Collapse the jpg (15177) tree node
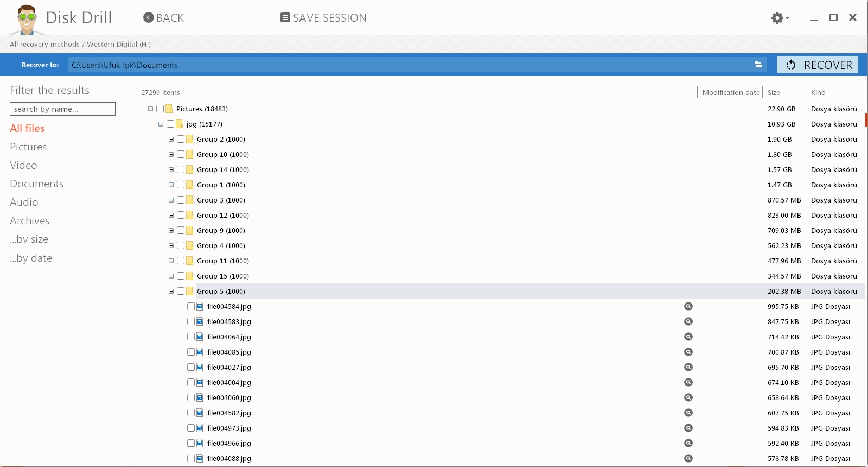Image resolution: width=868 pixels, height=467 pixels. (x=161, y=124)
